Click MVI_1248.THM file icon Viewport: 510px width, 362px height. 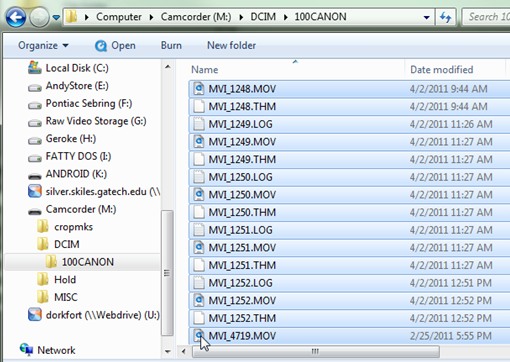(x=199, y=107)
